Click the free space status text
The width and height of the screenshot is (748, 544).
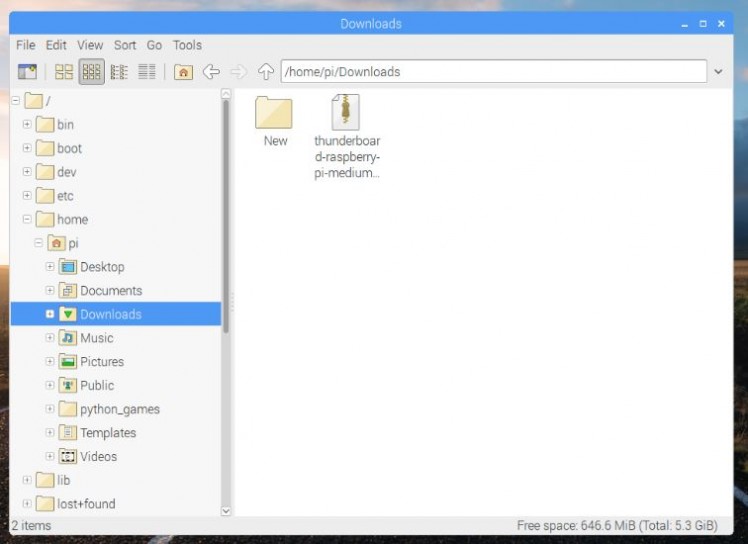(617, 525)
